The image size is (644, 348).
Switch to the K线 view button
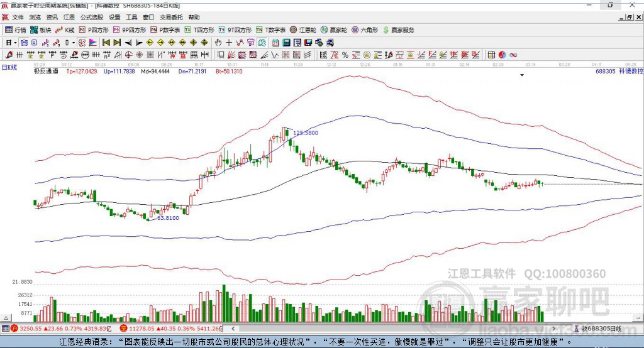[x=65, y=30]
